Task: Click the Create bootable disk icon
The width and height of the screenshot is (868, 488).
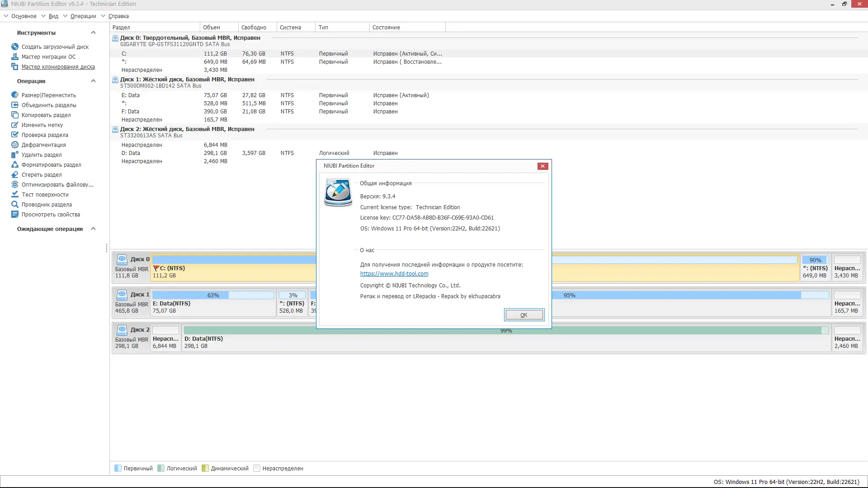Action: tap(15, 47)
